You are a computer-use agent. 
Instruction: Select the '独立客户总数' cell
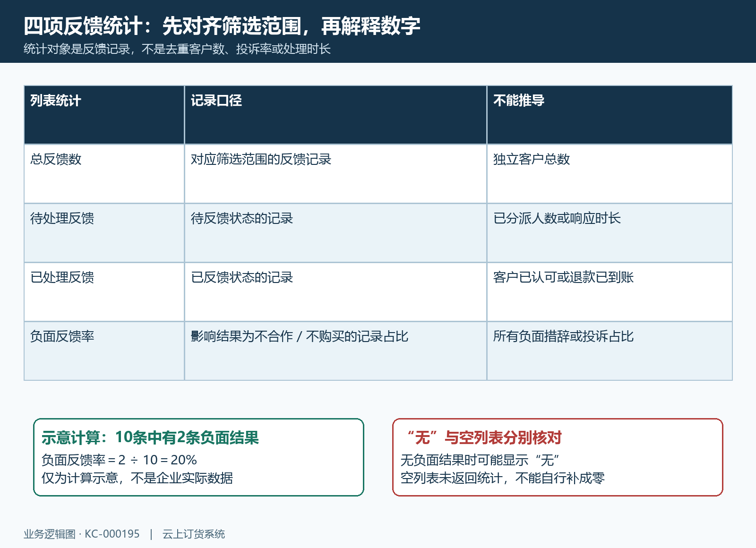pyautogui.click(x=610, y=174)
